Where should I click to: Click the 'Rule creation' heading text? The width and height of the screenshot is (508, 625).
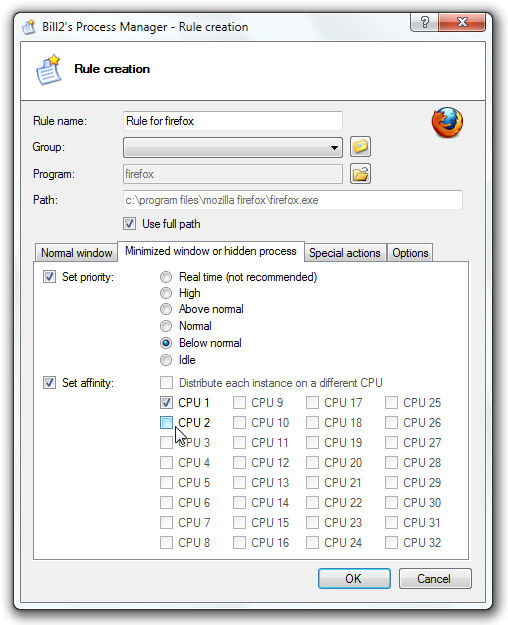[112, 69]
